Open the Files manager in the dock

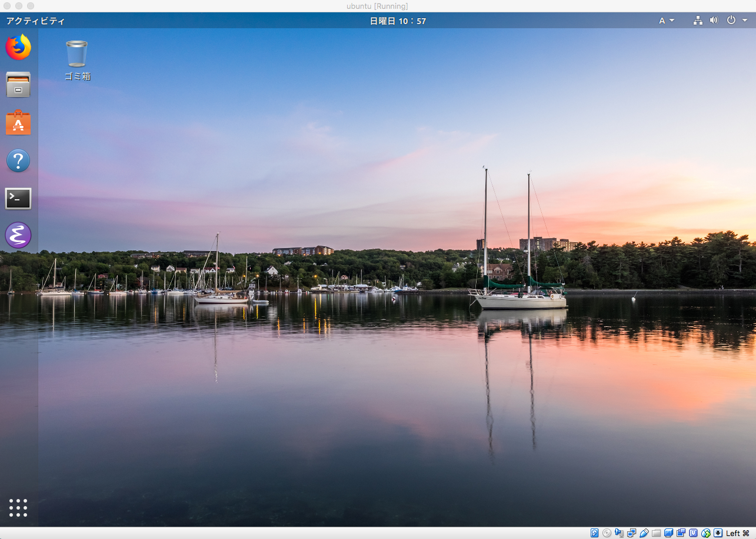point(18,85)
